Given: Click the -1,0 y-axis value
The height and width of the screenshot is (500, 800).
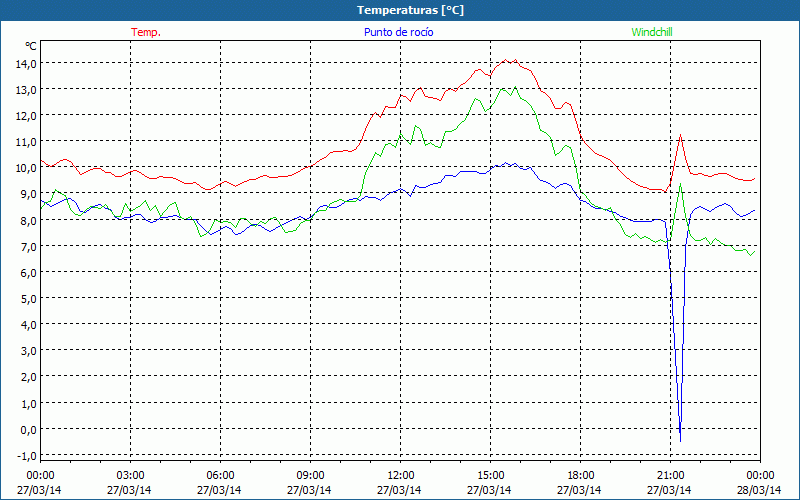Looking at the screenshot, I should [27, 456].
